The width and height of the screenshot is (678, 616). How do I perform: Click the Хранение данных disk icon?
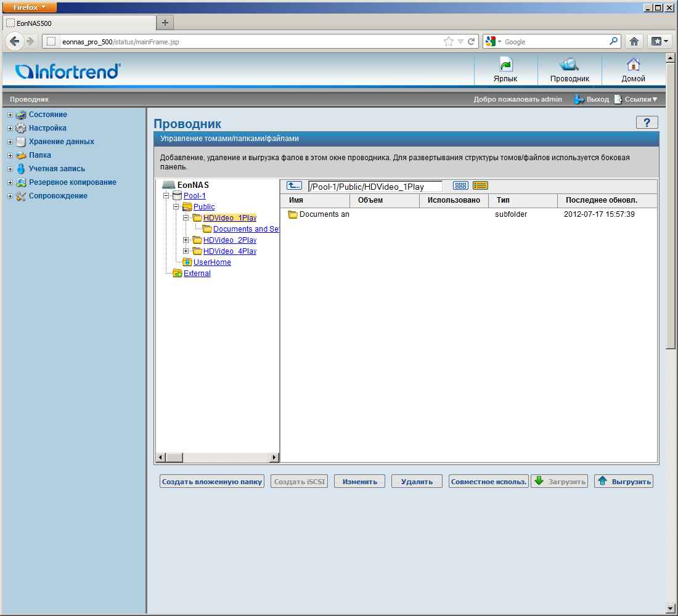[21, 142]
